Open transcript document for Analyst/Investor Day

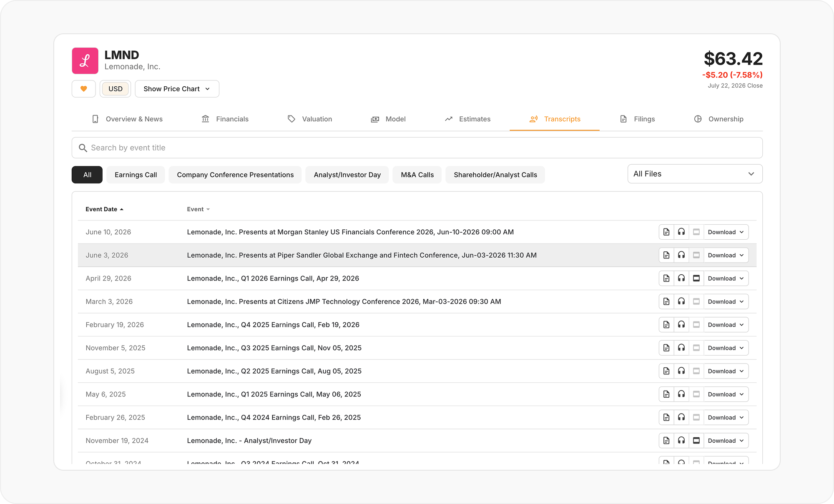[666, 441]
